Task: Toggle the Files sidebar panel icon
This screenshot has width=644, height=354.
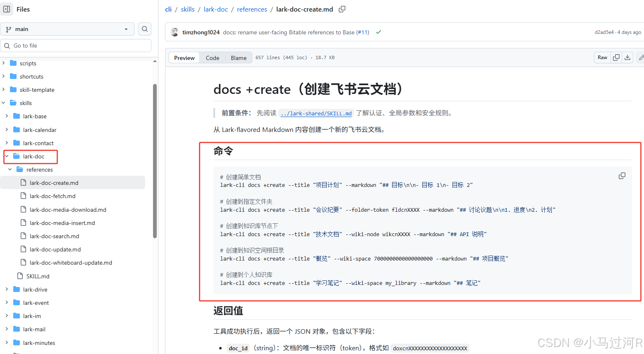Action: pyautogui.click(x=7, y=9)
